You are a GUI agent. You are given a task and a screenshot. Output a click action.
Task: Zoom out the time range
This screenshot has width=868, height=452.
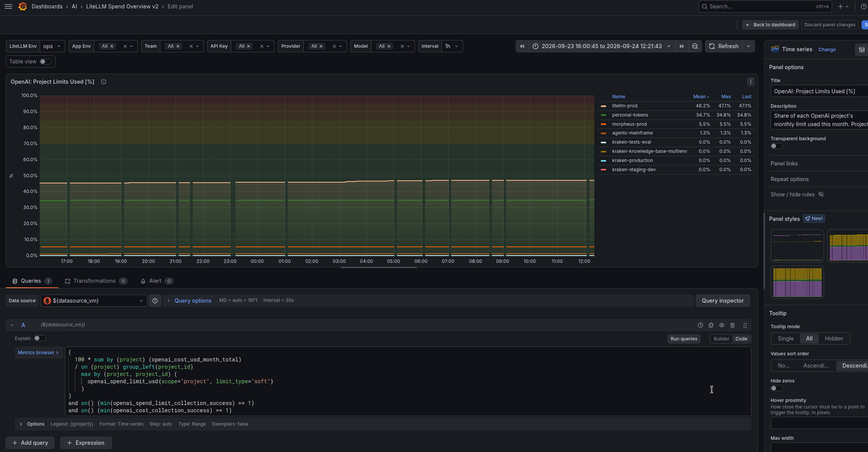tap(695, 46)
